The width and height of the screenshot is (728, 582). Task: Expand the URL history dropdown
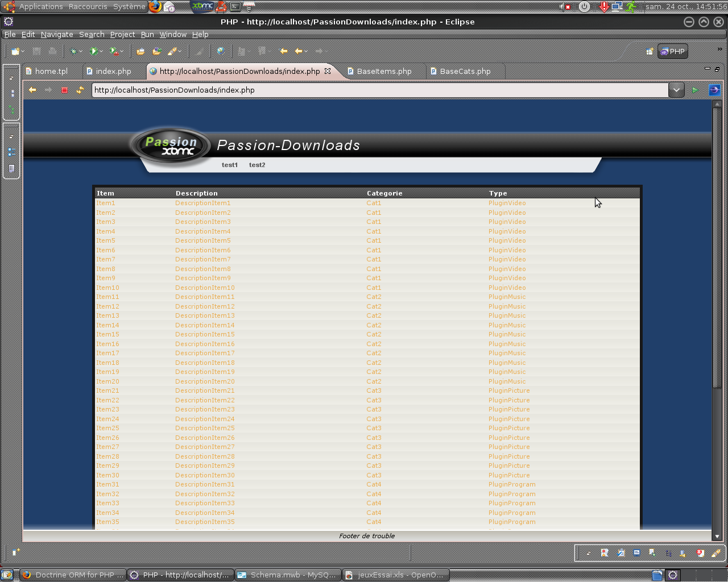pyautogui.click(x=676, y=90)
